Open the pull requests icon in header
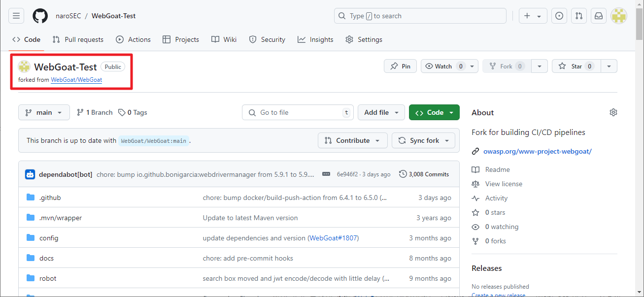 (x=579, y=16)
